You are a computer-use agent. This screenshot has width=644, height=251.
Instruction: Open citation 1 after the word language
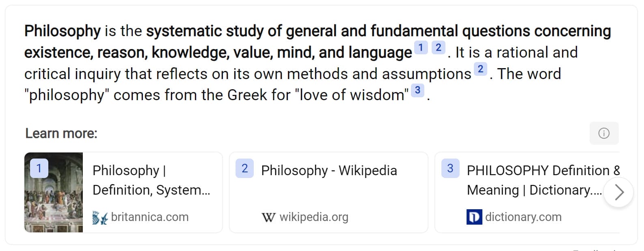(421, 48)
